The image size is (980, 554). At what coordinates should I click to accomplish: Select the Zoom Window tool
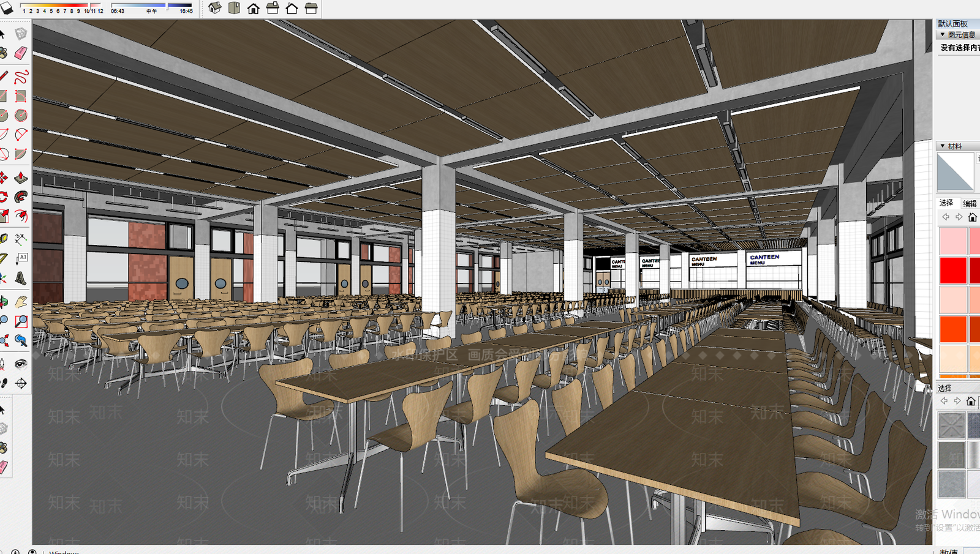click(21, 321)
